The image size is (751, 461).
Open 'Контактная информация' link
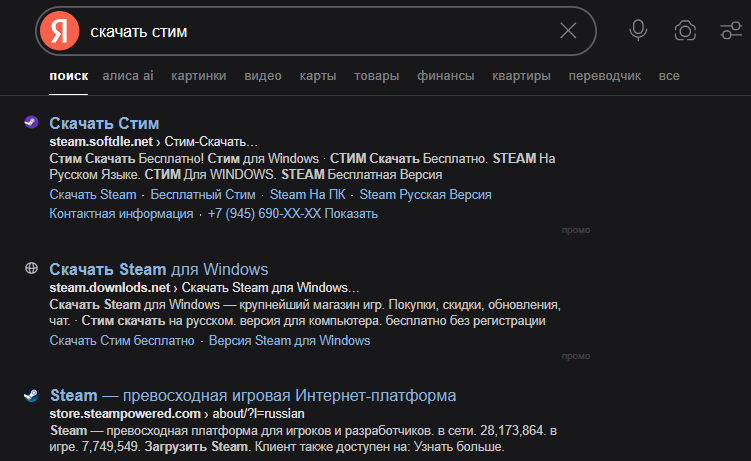click(x=121, y=214)
